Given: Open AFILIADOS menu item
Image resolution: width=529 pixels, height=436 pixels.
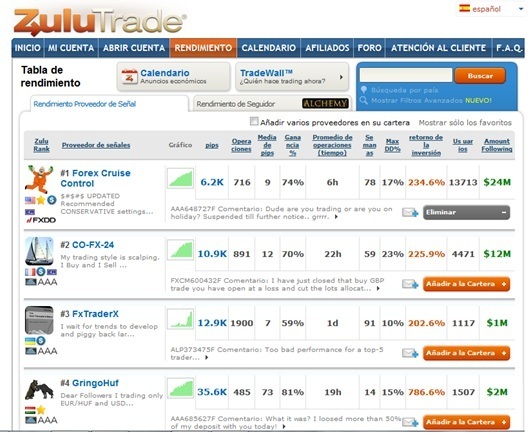Looking at the screenshot, I should tap(327, 48).
